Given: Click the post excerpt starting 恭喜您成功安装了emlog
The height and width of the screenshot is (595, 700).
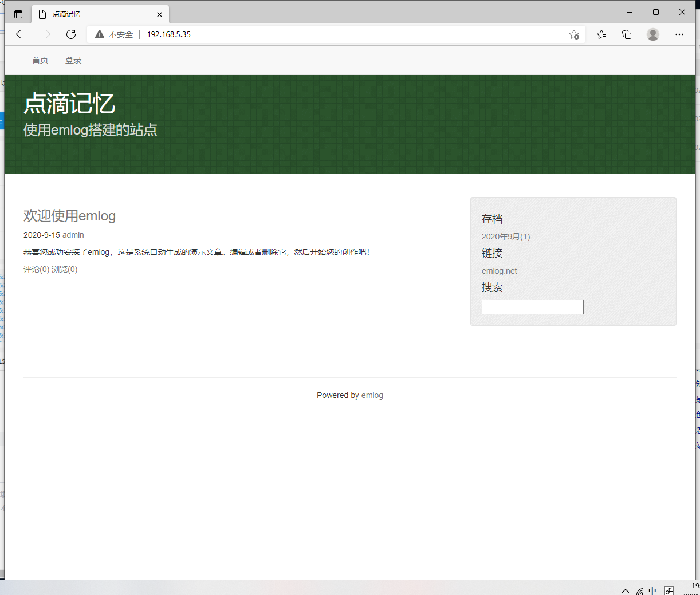Looking at the screenshot, I should 197,252.
